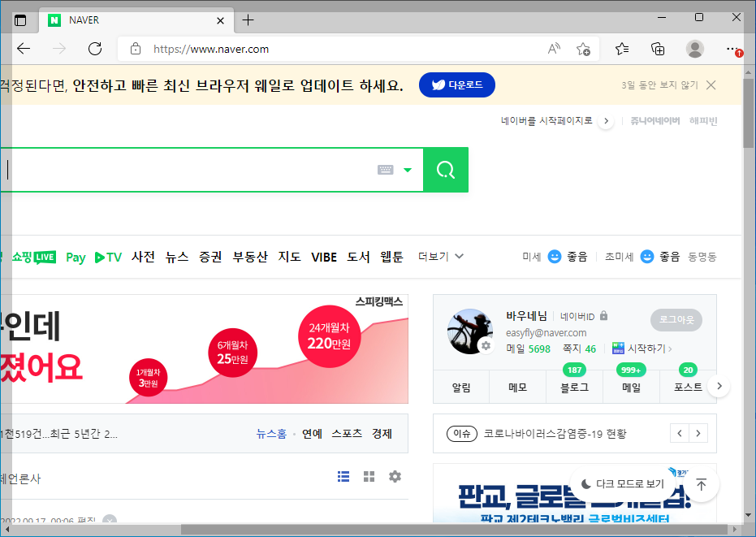Open the Favorites list icon
This screenshot has width=756, height=537.
click(x=622, y=49)
